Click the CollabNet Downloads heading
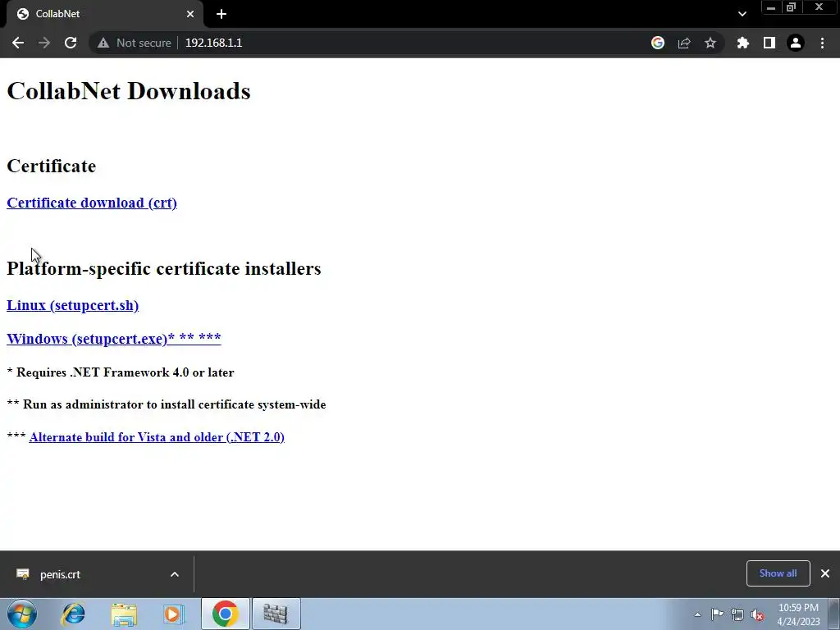 point(129,91)
